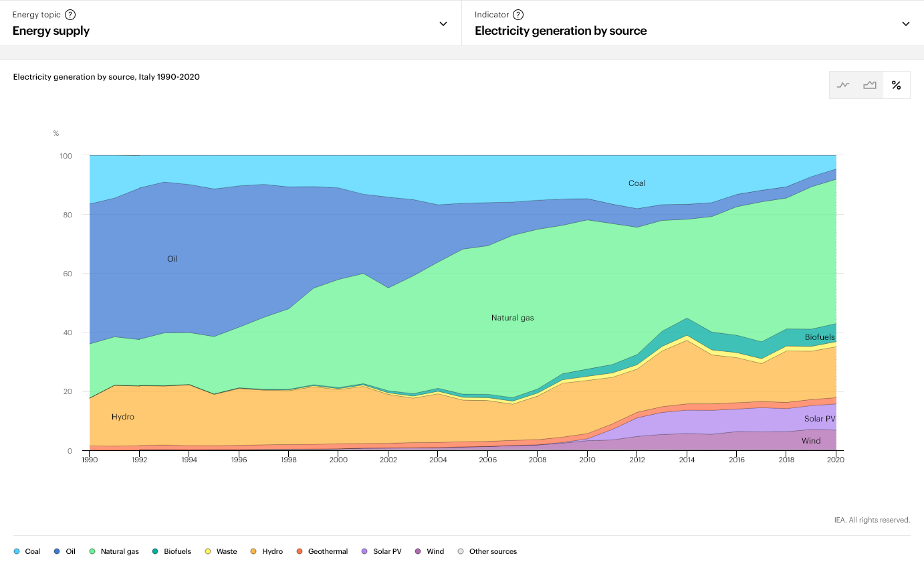Click the Coal label in chart area
The image size is (924, 562).
[x=637, y=183]
